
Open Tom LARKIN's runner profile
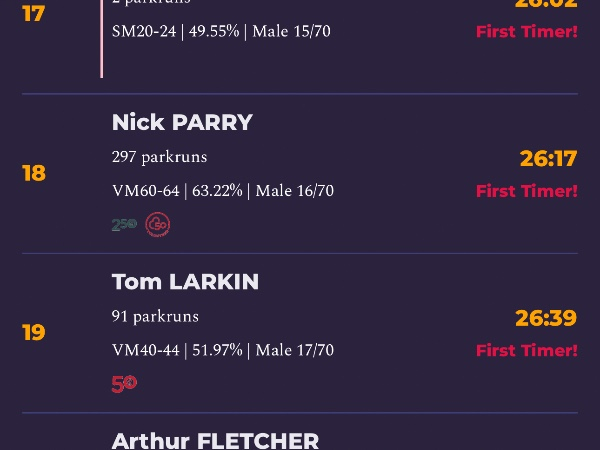(x=185, y=282)
